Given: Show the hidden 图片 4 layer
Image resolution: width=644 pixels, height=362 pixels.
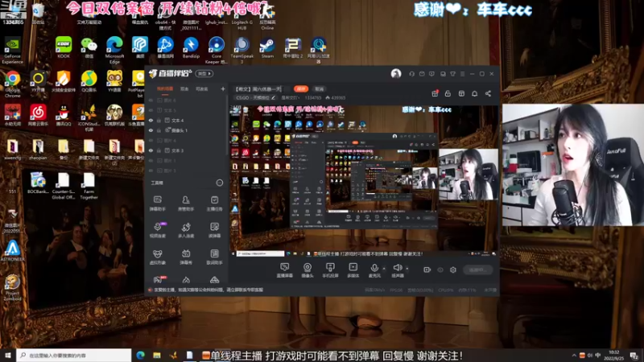Looking at the screenshot, I should pos(151,140).
